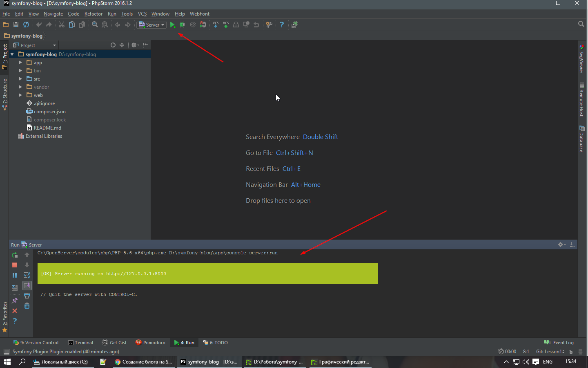Toggle the Remote Host side panel tab
Image resolution: width=588 pixels, height=368 pixels.
pyautogui.click(x=581, y=99)
